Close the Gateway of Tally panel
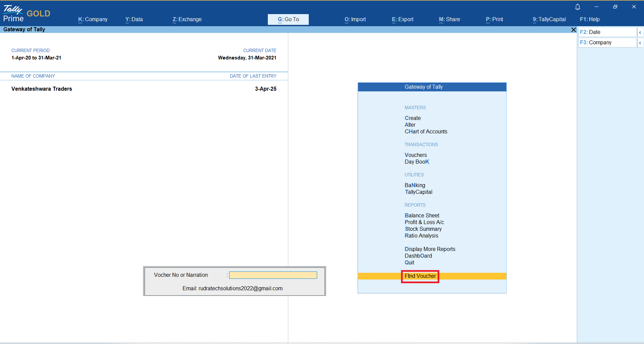This screenshot has width=644, height=344. point(574,30)
